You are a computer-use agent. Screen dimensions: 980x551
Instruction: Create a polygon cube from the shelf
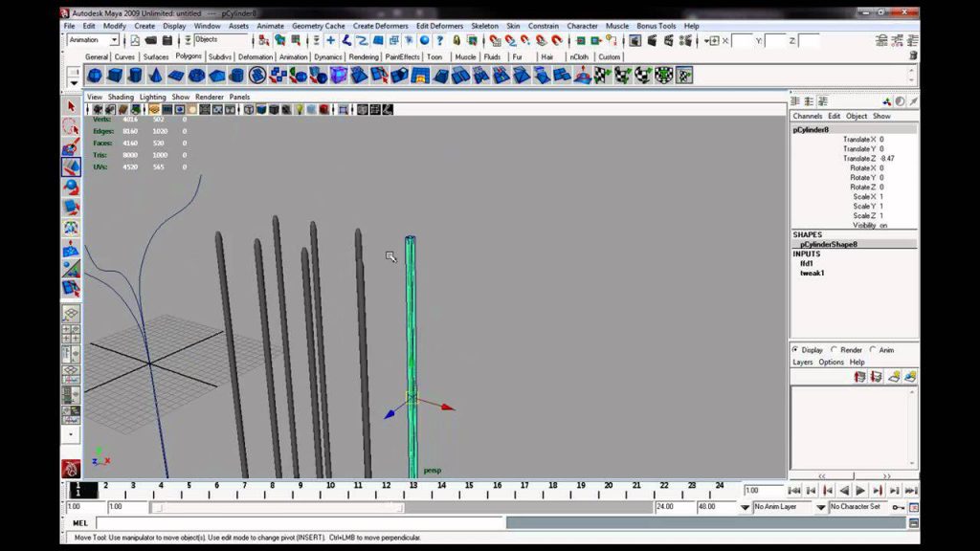pos(115,76)
